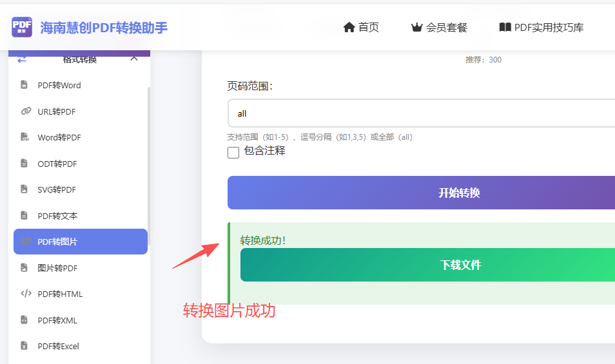Open the 会员套餐 nav item

click(x=439, y=27)
